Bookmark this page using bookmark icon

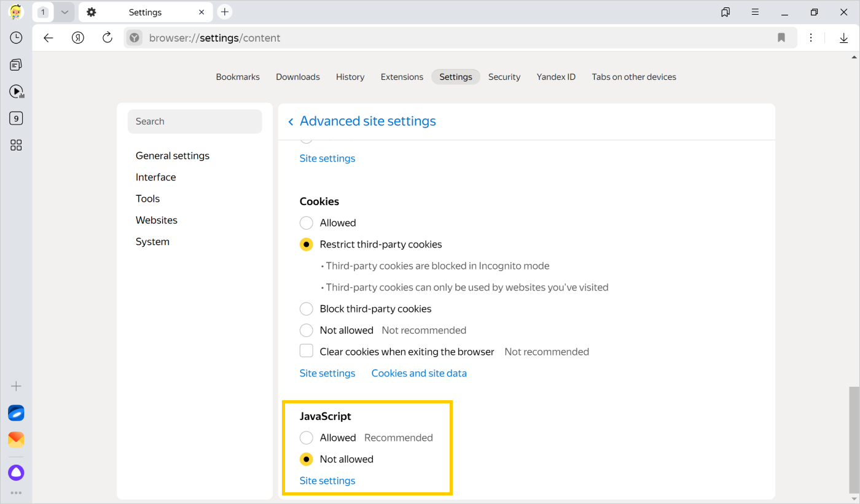pos(781,37)
